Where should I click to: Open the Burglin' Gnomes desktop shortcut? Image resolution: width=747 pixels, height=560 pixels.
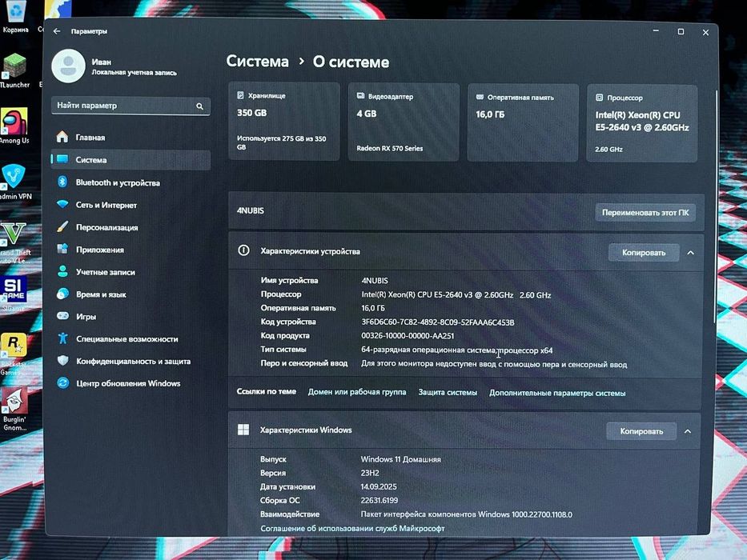[14, 409]
